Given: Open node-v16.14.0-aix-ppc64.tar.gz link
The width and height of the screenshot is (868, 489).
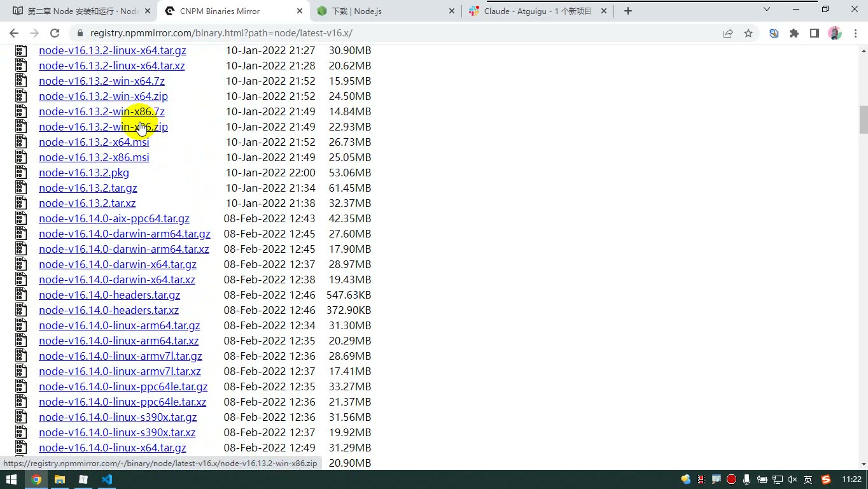Looking at the screenshot, I should (x=114, y=218).
